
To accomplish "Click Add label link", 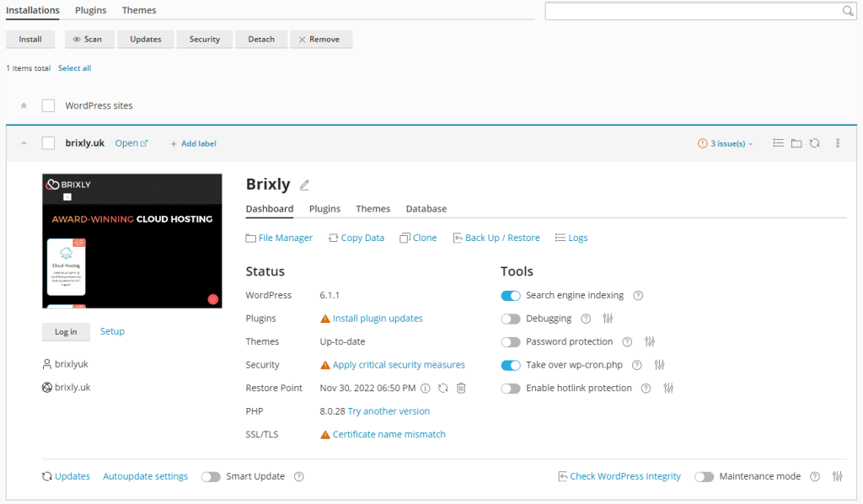I will pos(193,143).
